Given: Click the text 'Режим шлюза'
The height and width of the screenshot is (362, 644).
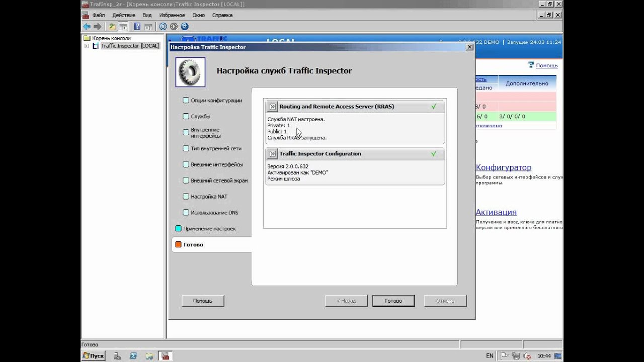Looking at the screenshot, I should click(x=284, y=178).
